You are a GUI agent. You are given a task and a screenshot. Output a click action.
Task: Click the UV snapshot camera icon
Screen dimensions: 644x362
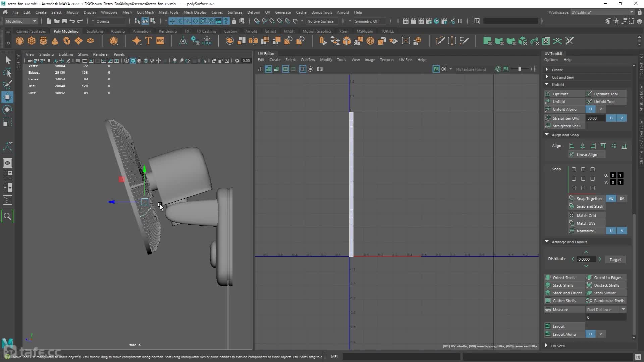coord(320,69)
